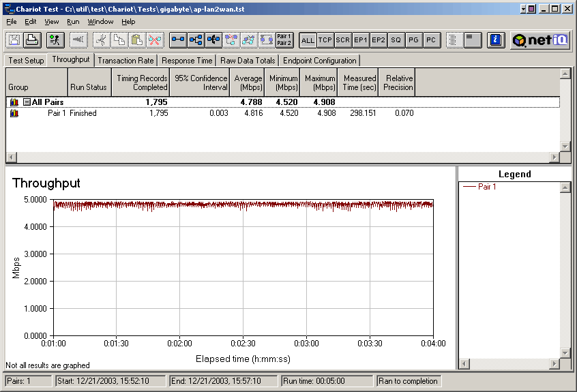This screenshot has width=577, height=392.
Task: Click the NetIQ logo button
Action: click(541, 40)
